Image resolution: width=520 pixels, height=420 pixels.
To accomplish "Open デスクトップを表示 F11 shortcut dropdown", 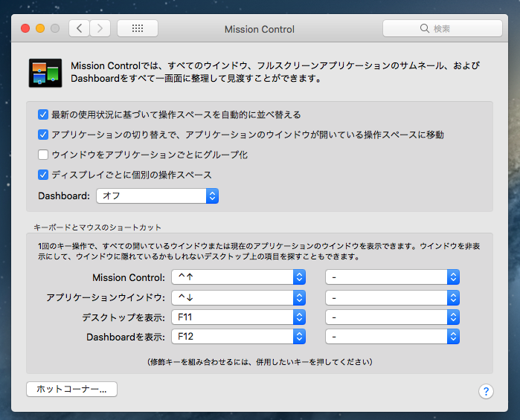I will 238,317.
